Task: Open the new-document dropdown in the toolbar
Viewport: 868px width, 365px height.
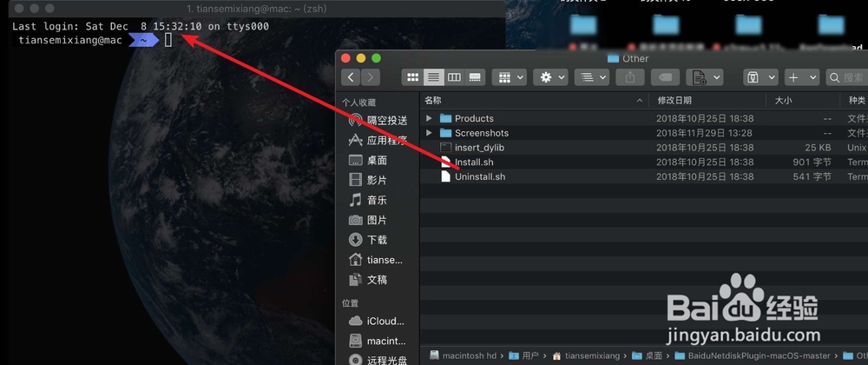Action: tap(704, 77)
